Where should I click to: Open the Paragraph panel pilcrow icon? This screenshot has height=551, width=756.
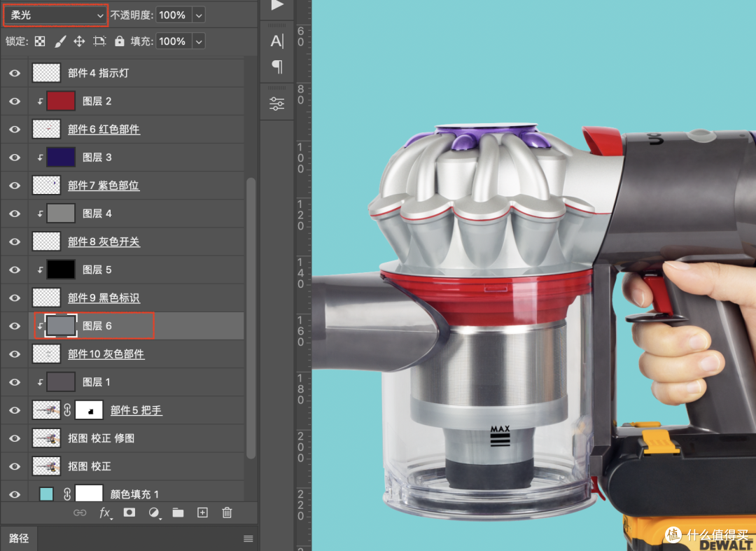[x=277, y=67]
